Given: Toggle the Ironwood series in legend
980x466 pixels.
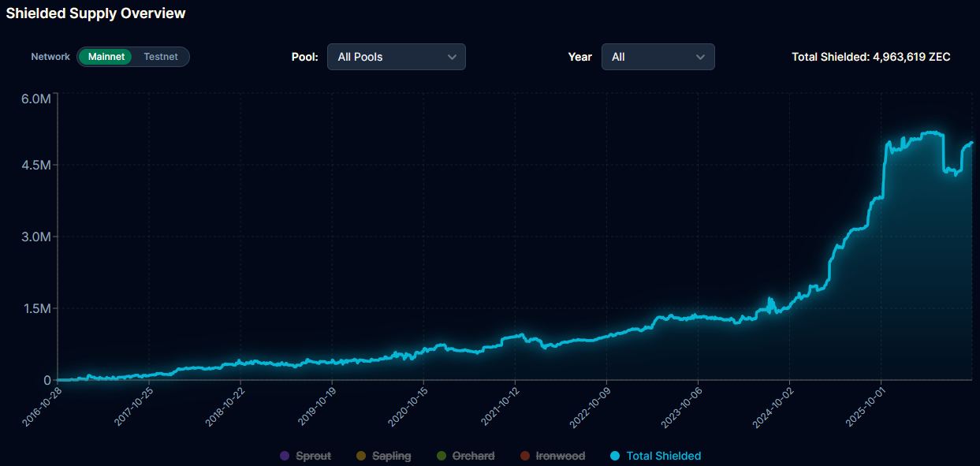Looking at the screenshot, I should [x=553, y=456].
